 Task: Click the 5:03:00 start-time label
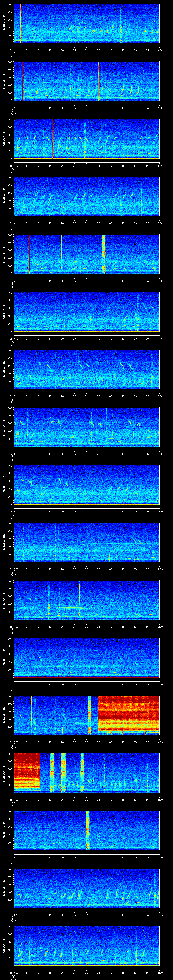click(x=14, y=166)
